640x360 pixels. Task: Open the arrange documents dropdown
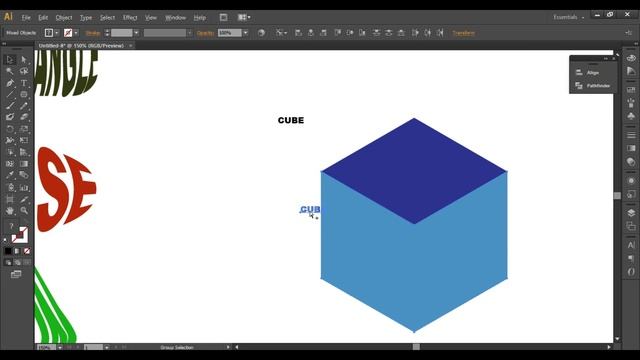(244, 17)
